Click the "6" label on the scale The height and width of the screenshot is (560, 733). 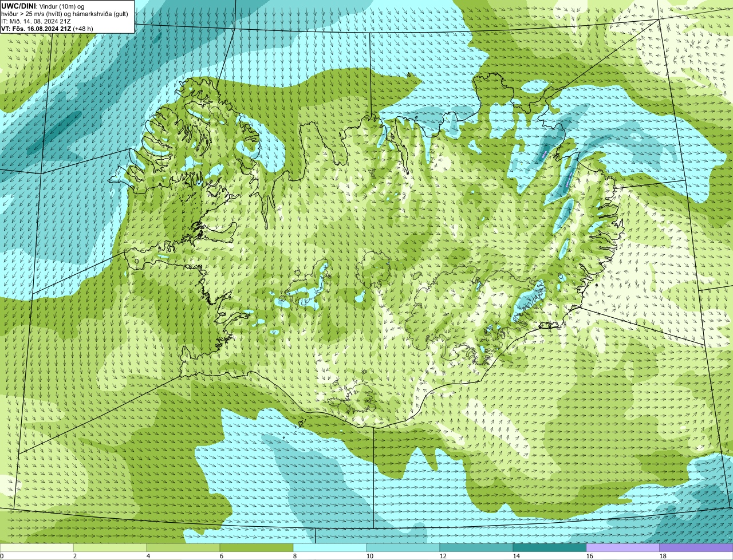[222, 556]
